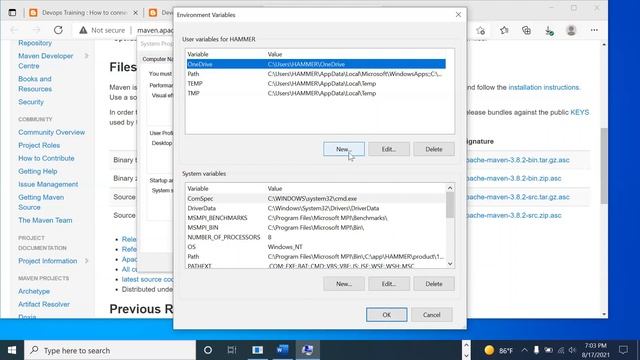Open How to Contribute link
Viewport: 640px width, 360px height.
(x=46, y=158)
